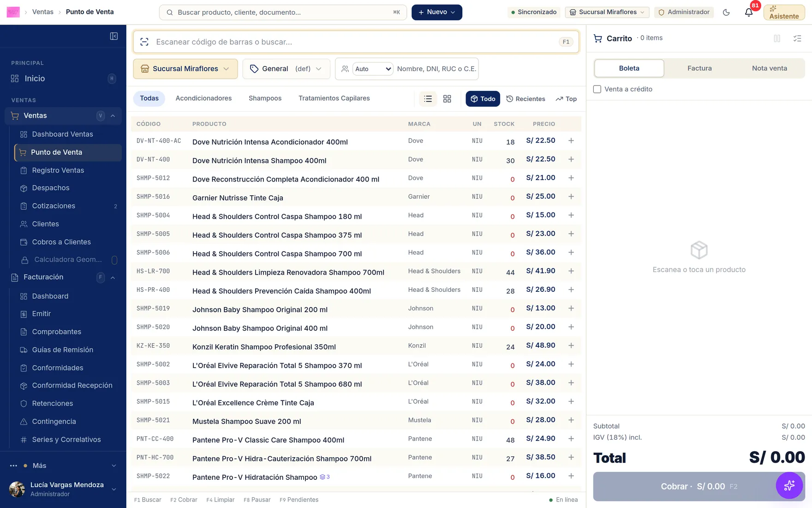Open variants icon on Pantene Hidratación Shampoo
Image resolution: width=812 pixels, height=508 pixels.
[x=325, y=477]
